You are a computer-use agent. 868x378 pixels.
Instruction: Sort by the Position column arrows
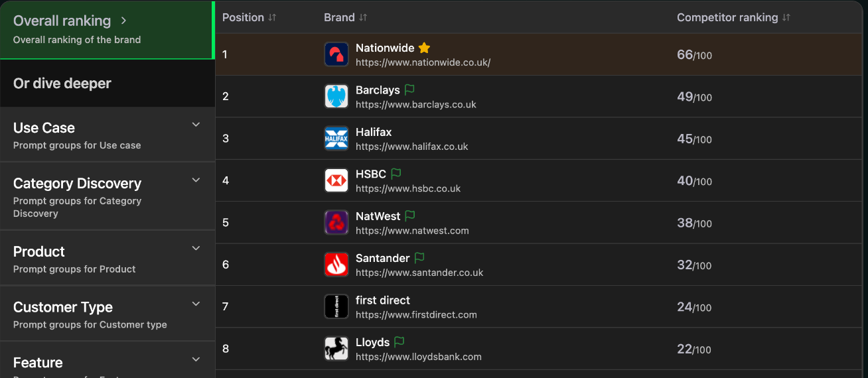(x=272, y=18)
